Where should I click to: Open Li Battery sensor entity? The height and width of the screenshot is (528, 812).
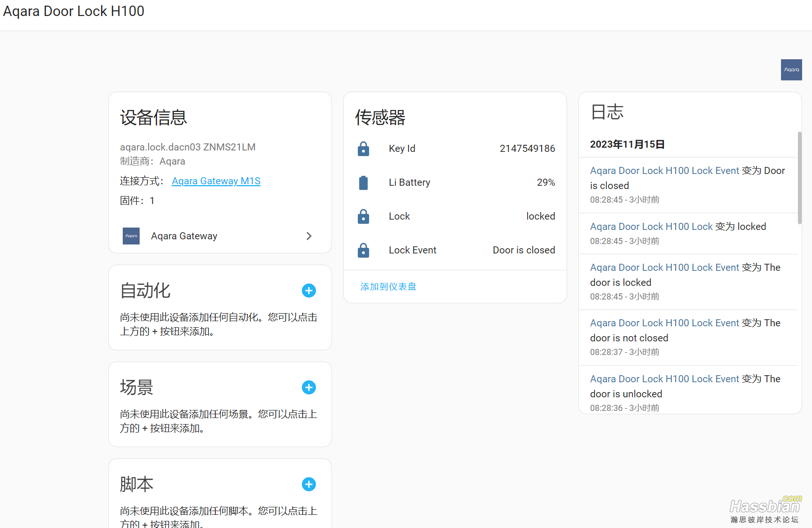click(410, 182)
